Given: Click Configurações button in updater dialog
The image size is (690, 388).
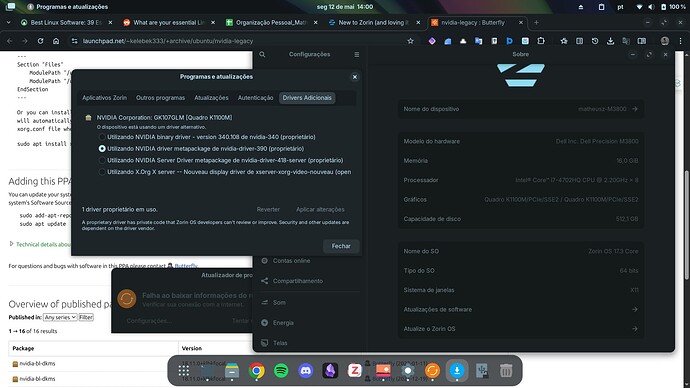Looking at the screenshot, I should pyautogui.click(x=148, y=321).
